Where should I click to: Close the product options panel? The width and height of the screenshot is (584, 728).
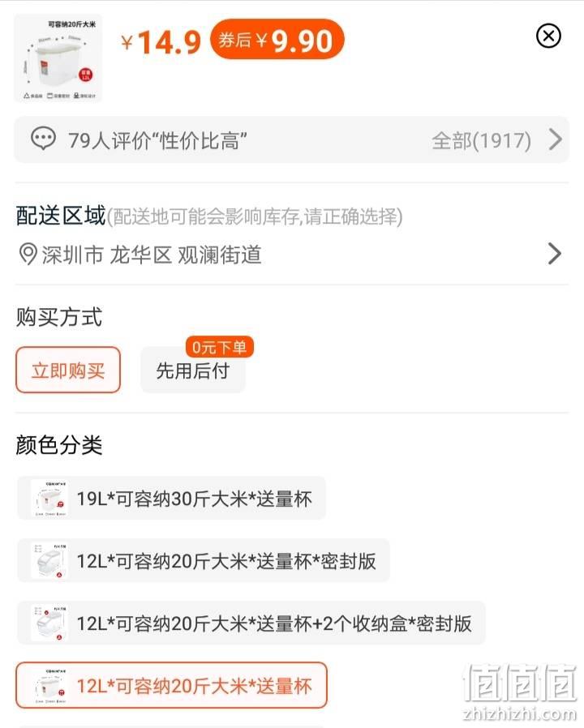[x=548, y=36]
